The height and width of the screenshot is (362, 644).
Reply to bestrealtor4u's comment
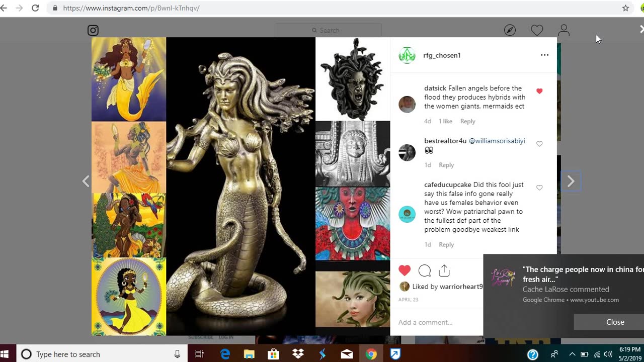pos(446,165)
